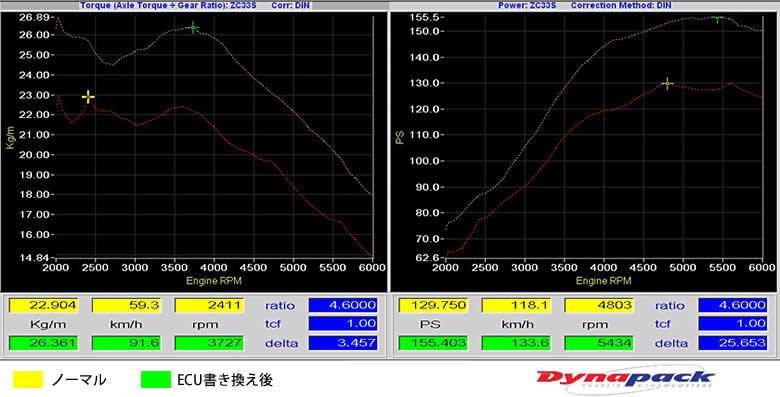Click the yellow rpm field showing 2411

click(209, 305)
